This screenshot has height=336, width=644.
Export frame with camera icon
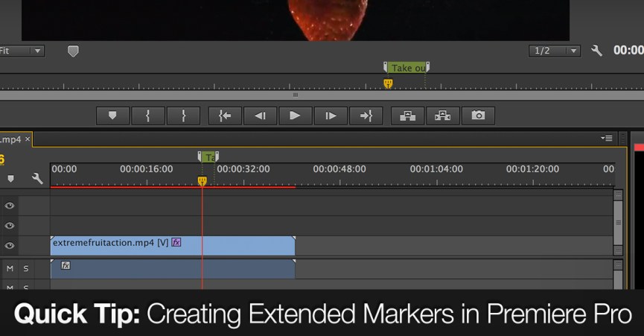tap(478, 115)
